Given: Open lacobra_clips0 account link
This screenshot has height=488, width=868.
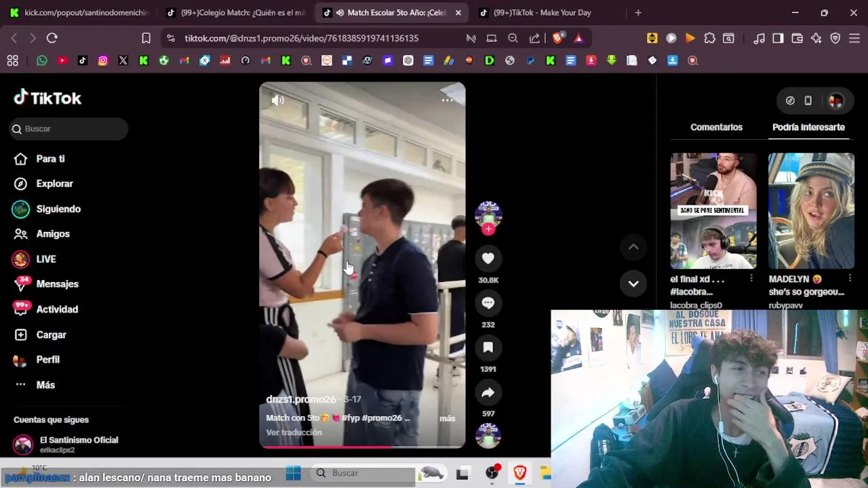Looking at the screenshot, I should pos(696,306).
